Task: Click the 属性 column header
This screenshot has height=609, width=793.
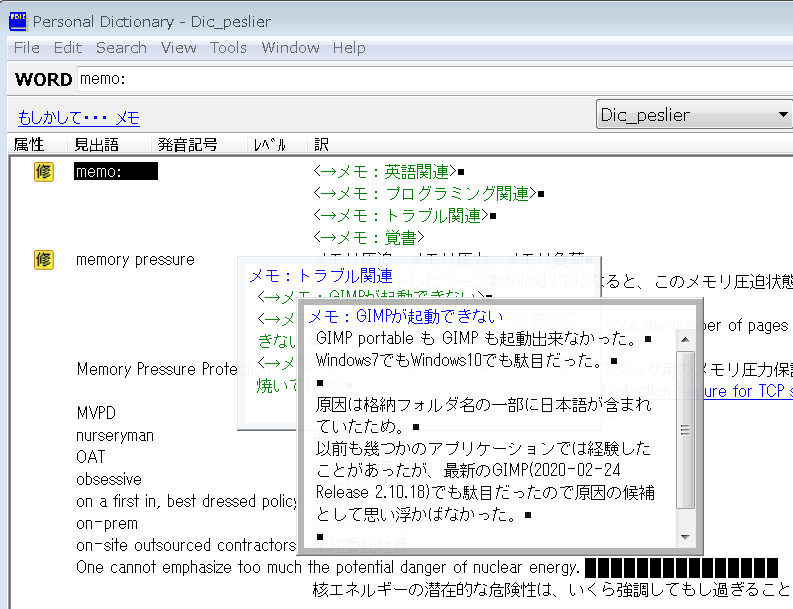Action: click(29, 145)
